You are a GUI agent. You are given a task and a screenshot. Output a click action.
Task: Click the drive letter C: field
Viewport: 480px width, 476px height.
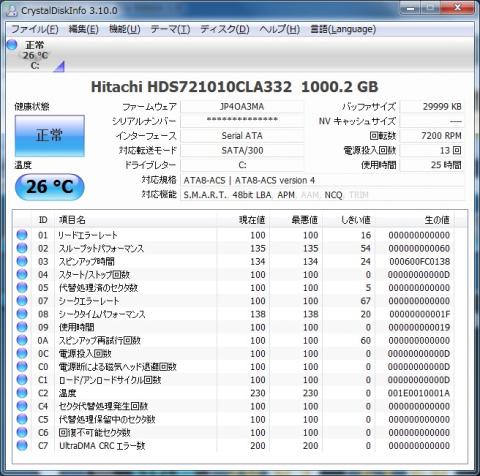(x=242, y=165)
